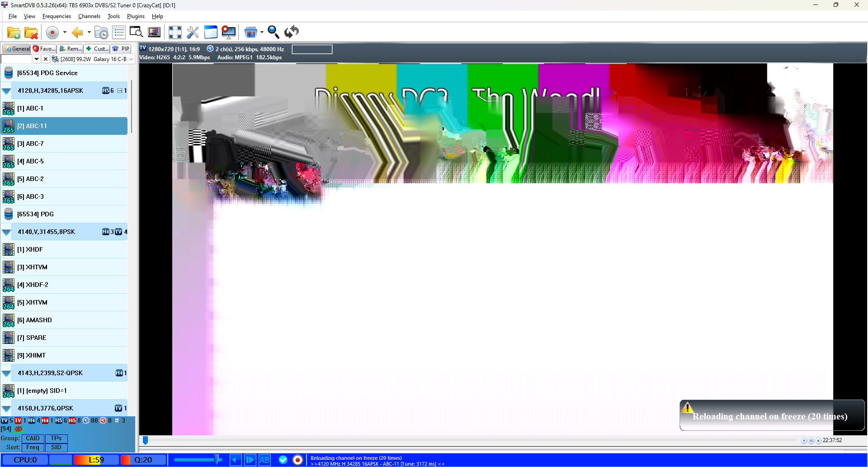Viewport: 868px width, 467px height.
Task: Click the previous frame arrow button
Action: pos(236,460)
